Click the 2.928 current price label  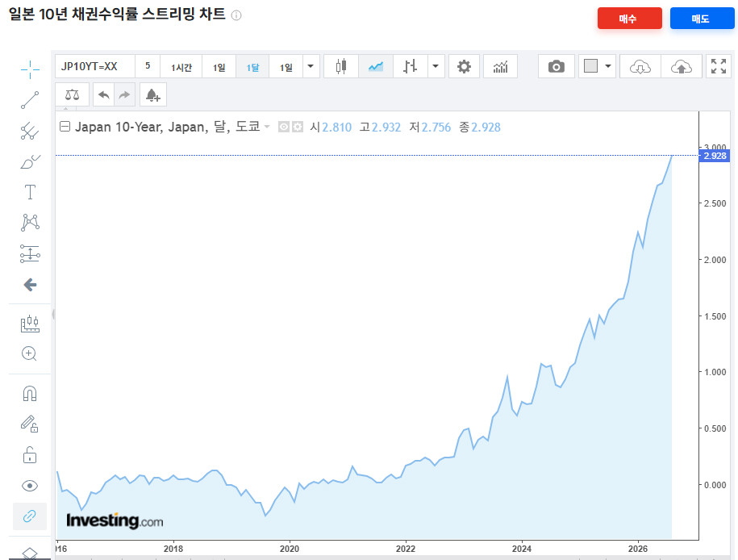[715, 156]
